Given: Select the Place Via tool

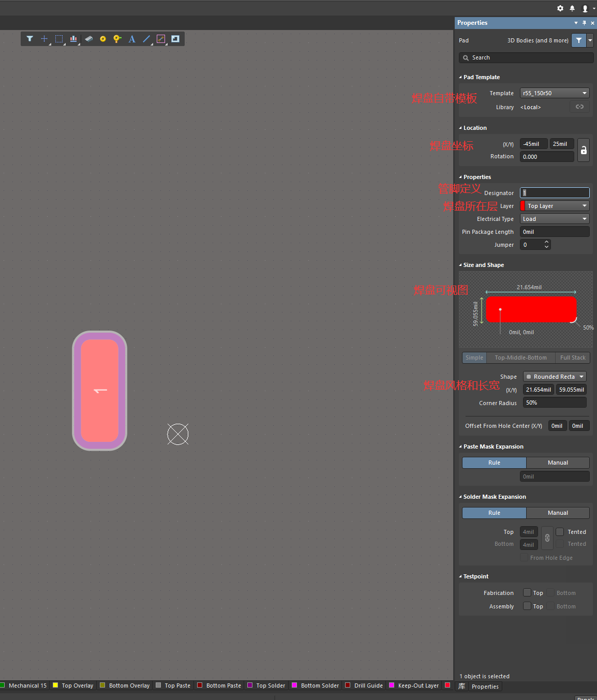Looking at the screenshot, I should (117, 39).
